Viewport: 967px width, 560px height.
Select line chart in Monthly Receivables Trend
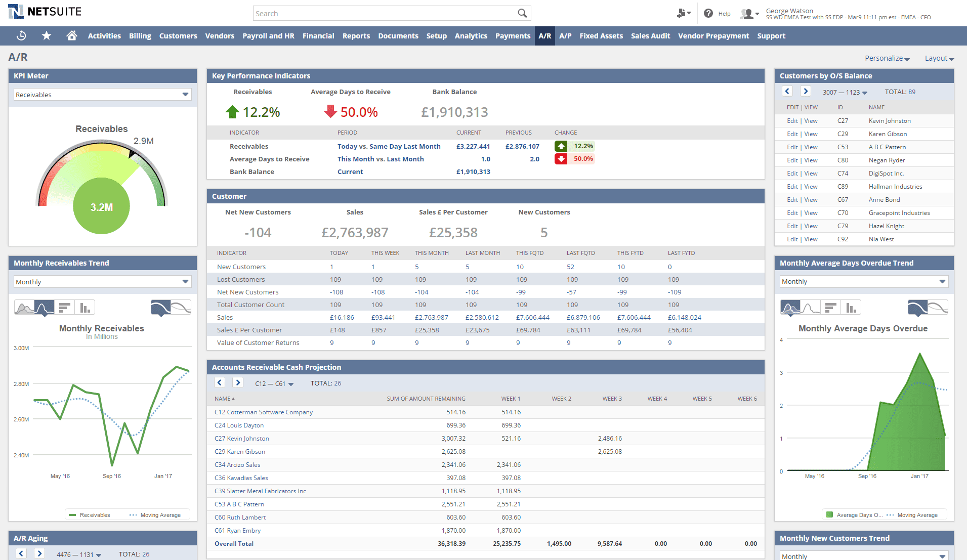pos(45,307)
